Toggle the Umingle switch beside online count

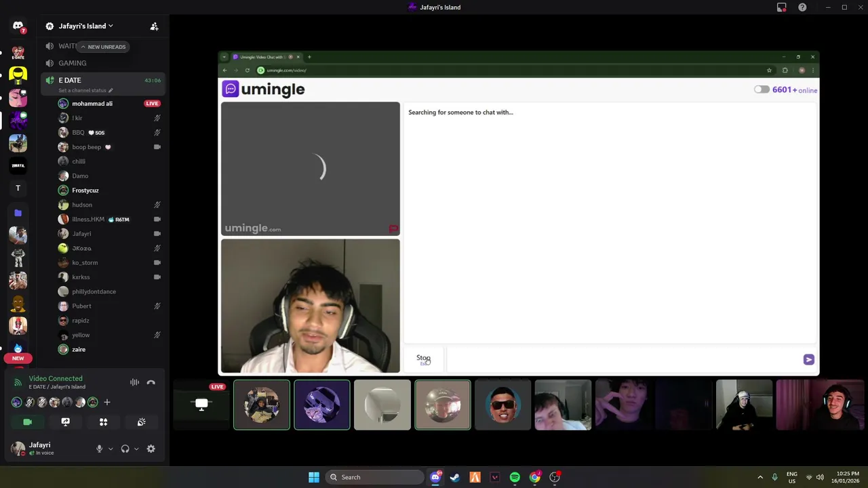coord(762,89)
